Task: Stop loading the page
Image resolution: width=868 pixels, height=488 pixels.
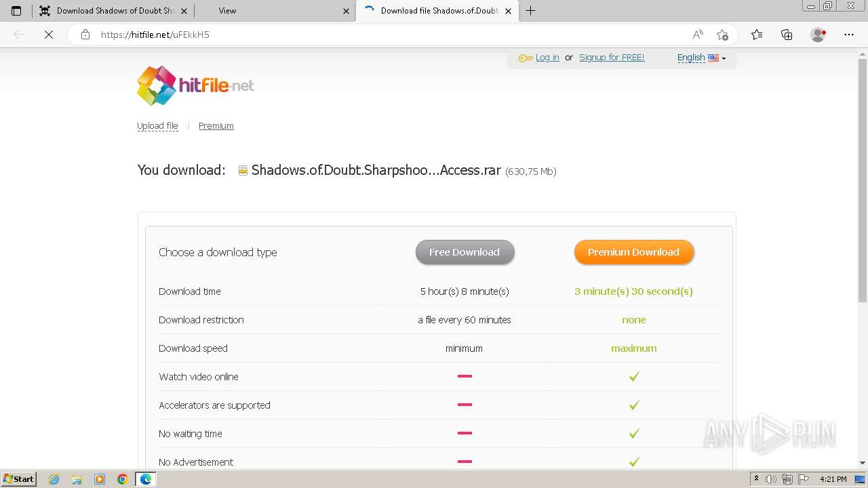Action: [x=49, y=35]
